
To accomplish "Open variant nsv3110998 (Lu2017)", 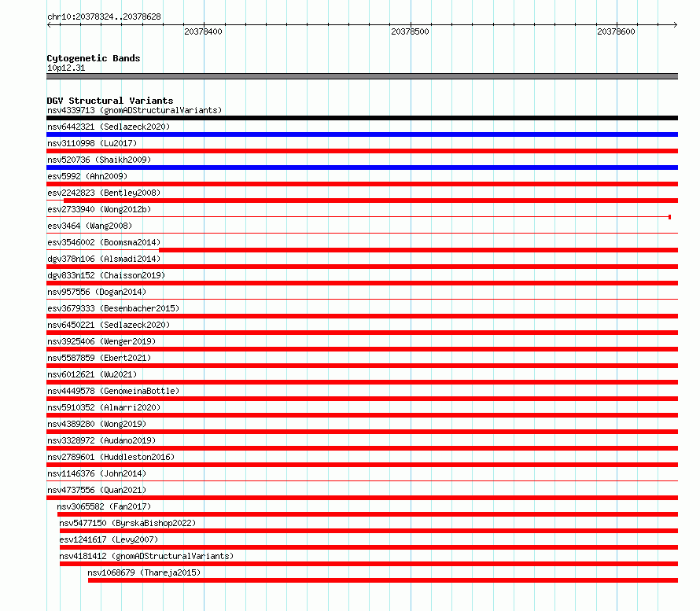I will point(92,143).
